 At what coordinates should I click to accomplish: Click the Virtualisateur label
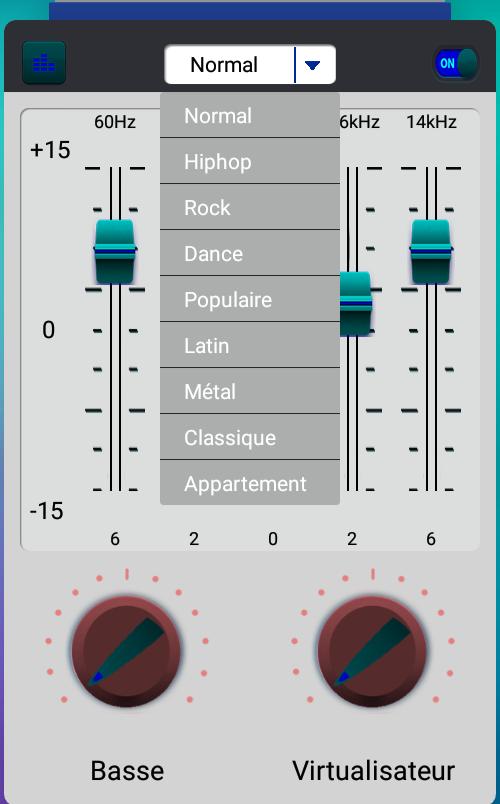[373, 771]
